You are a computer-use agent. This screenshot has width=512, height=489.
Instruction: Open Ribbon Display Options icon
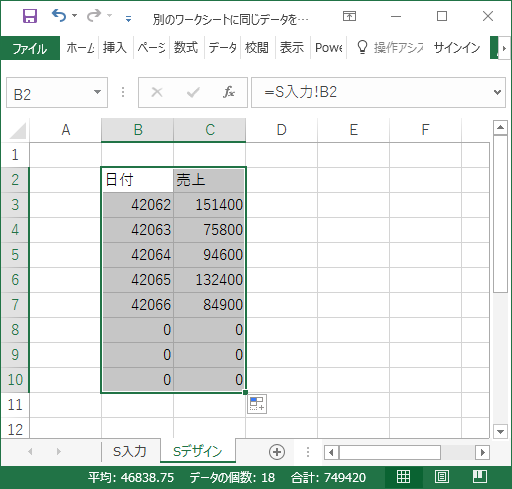coord(349,16)
